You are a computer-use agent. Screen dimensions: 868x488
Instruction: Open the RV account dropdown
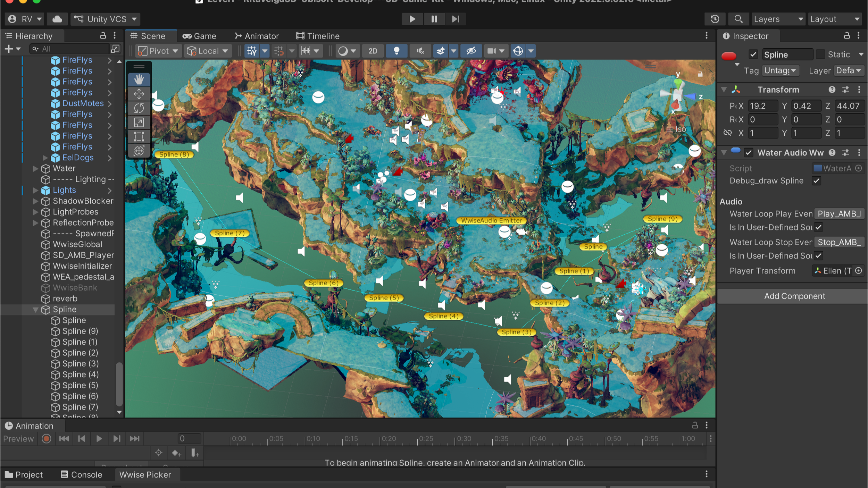point(24,19)
